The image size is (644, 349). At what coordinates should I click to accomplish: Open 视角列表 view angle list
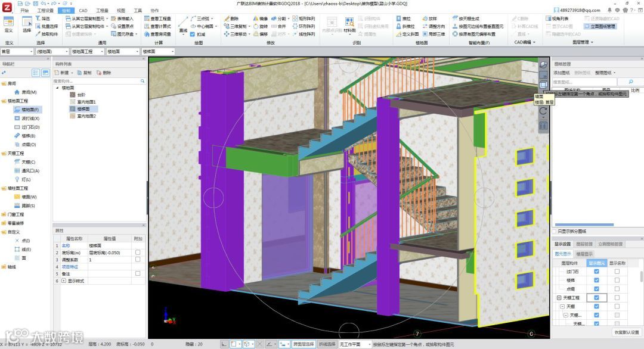558,18
